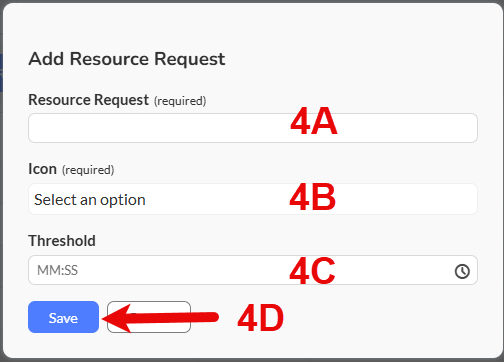
Task: Open the clock time picker in Threshold
Action: (462, 271)
